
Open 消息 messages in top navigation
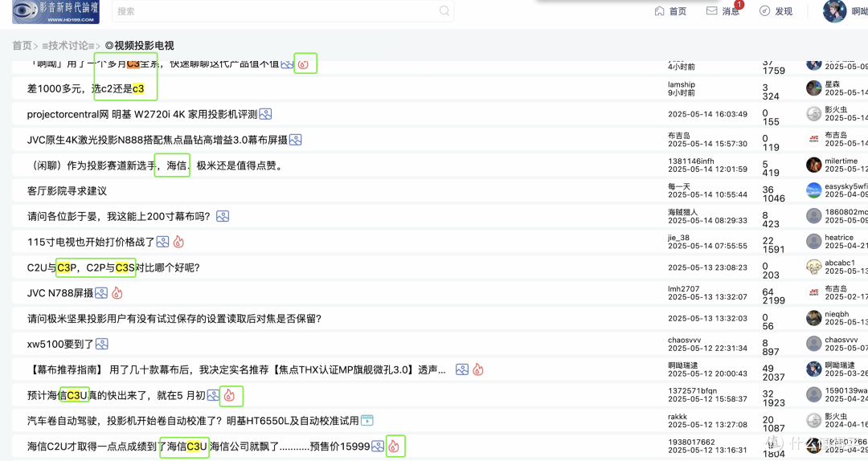tap(723, 11)
